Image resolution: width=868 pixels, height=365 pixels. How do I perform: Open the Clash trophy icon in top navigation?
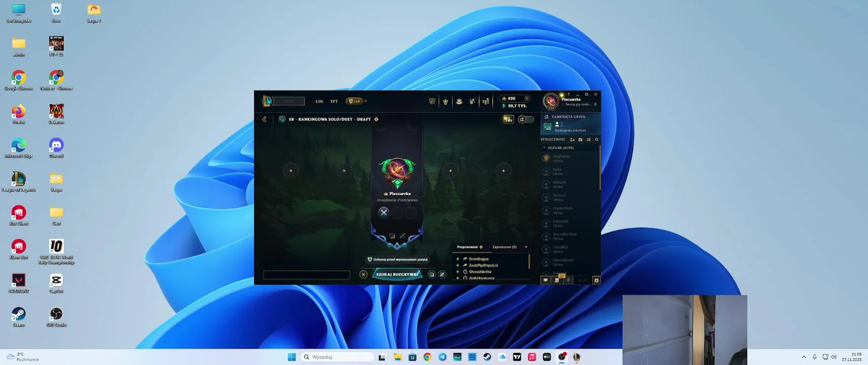tap(432, 101)
